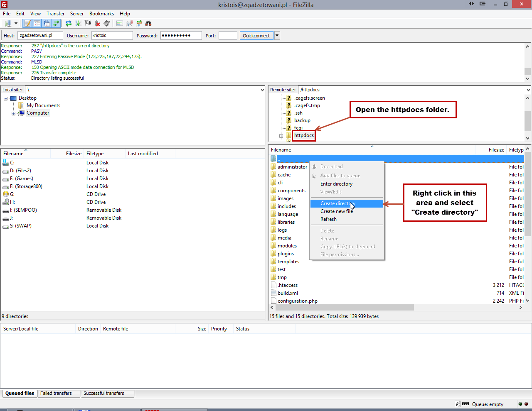The image size is (532, 411).
Task: Click the colored-rows table toolbar icon
Action: (120, 24)
